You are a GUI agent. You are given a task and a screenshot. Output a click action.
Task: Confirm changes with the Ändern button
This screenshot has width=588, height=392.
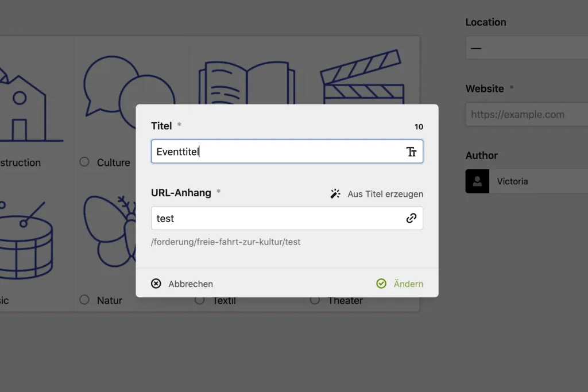[400, 284]
